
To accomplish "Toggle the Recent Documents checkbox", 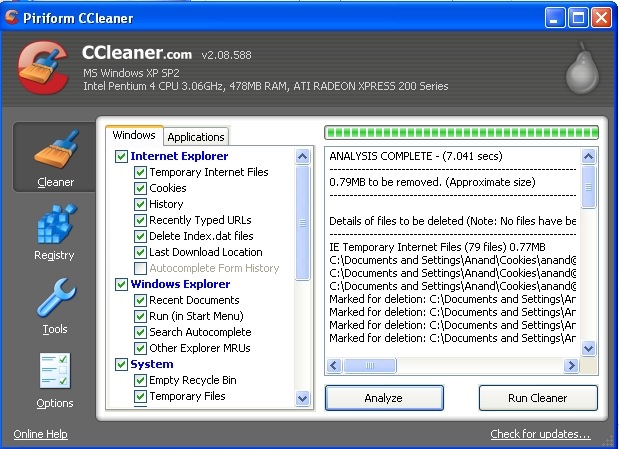I will tap(140, 300).
